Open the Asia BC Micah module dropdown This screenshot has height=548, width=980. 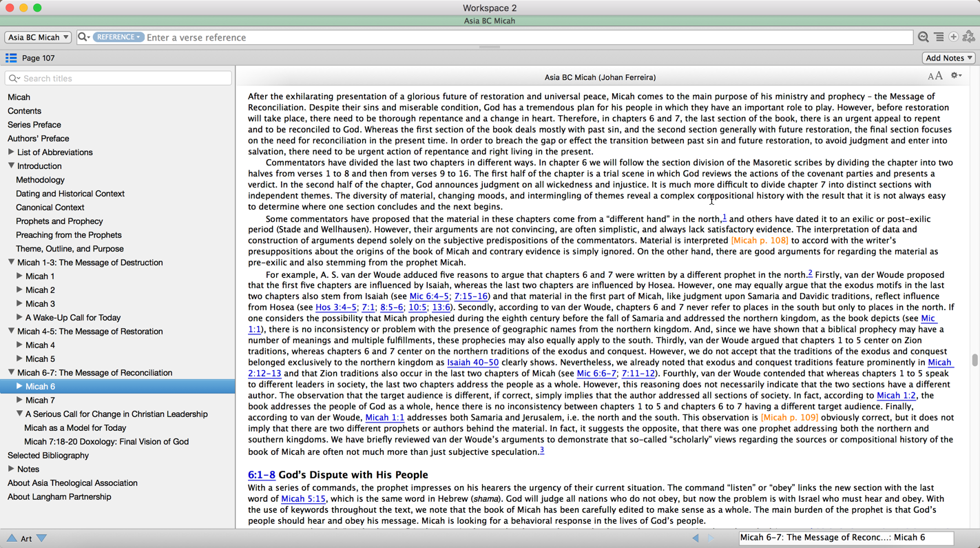click(38, 37)
